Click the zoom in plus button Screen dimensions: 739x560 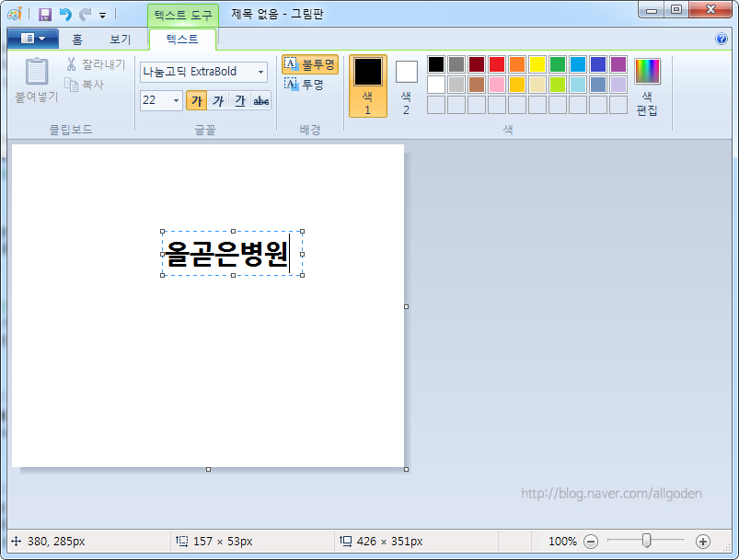tap(703, 542)
